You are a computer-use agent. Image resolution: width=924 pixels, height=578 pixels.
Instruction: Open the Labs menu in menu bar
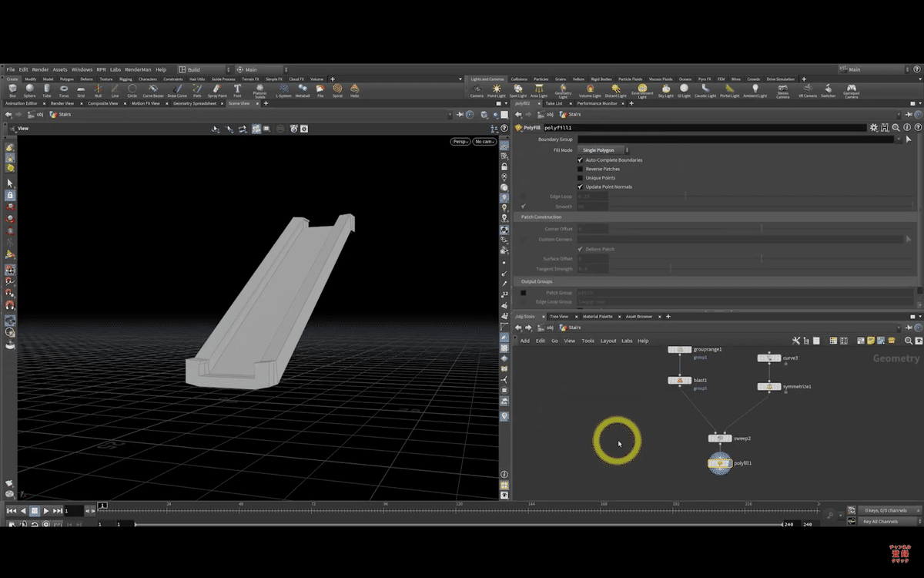click(x=115, y=69)
